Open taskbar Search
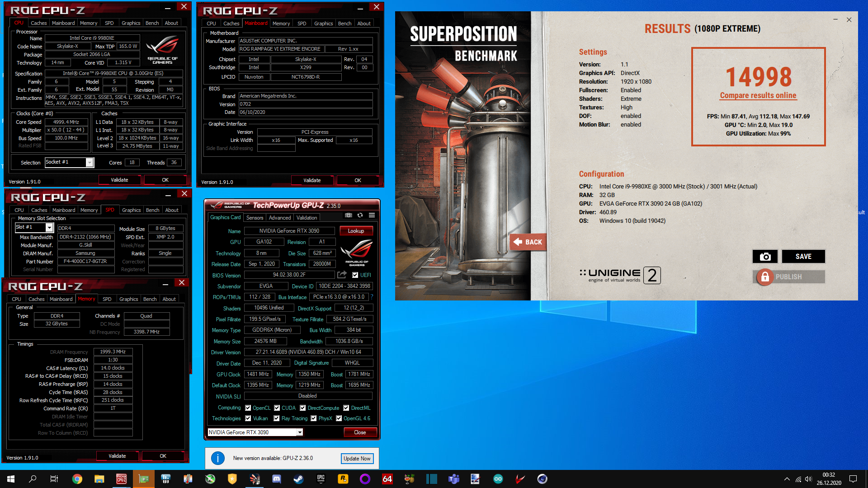Image resolution: width=868 pixels, height=488 pixels. point(33,479)
